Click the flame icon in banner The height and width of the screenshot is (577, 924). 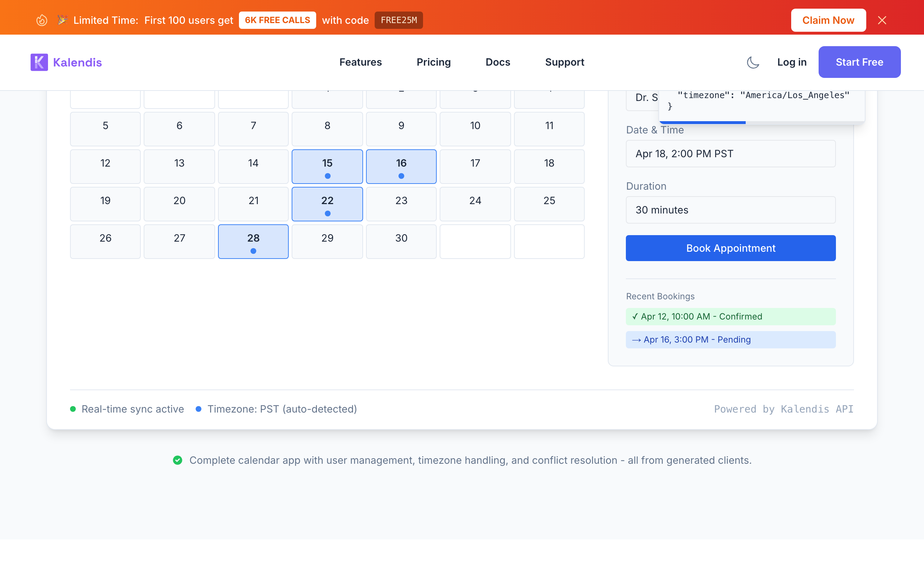tap(42, 20)
